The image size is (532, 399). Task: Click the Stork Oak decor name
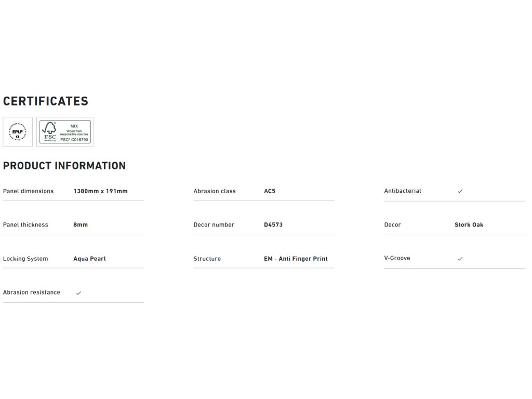coord(469,225)
